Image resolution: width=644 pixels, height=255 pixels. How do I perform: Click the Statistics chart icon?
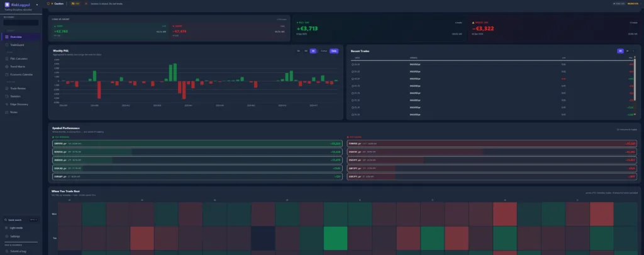point(6,96)
